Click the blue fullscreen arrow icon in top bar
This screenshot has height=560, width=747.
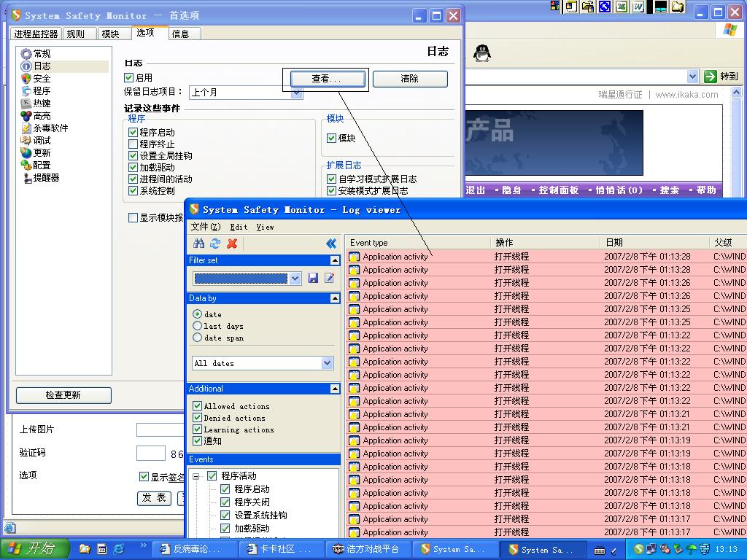[605, 6]
